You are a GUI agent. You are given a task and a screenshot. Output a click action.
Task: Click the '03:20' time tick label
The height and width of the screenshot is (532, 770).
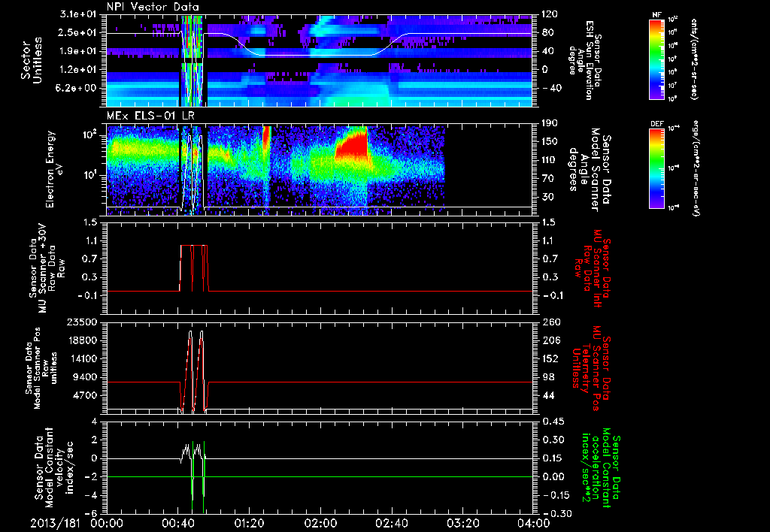pos(462,523)
